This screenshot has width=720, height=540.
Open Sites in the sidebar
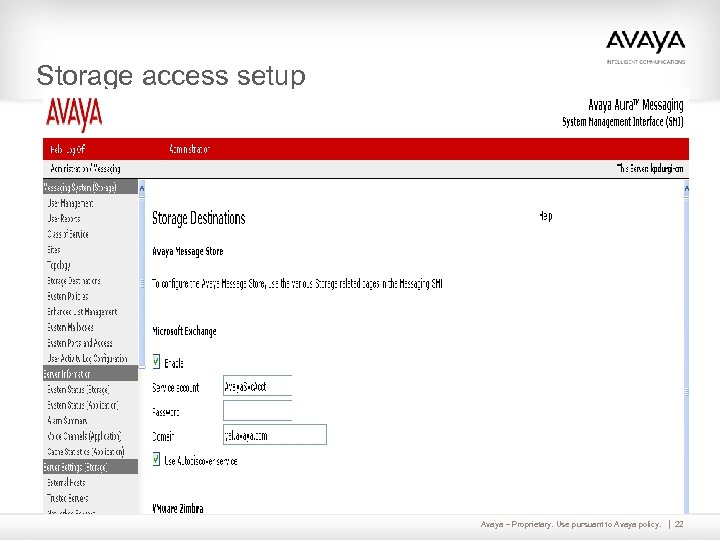[x=53, y=249]
